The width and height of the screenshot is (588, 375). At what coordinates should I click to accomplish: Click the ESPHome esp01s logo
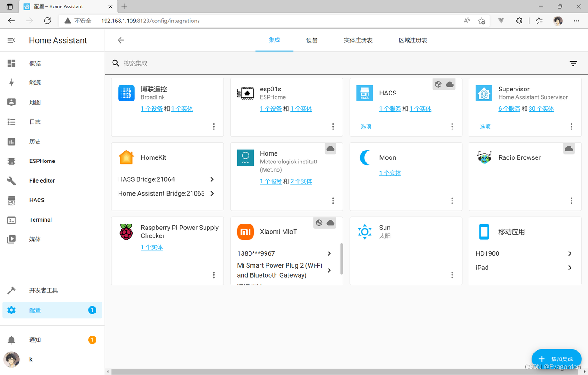245,93
